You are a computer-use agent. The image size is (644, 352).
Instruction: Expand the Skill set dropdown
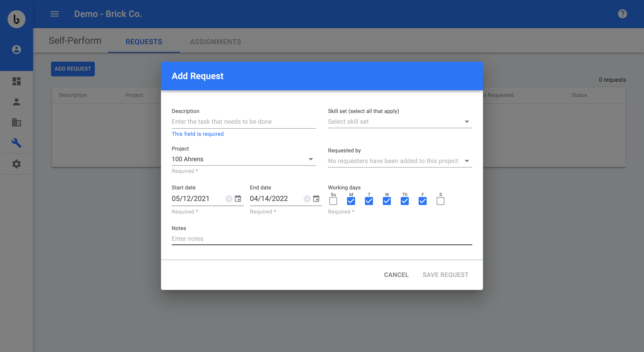click(400, 122)
